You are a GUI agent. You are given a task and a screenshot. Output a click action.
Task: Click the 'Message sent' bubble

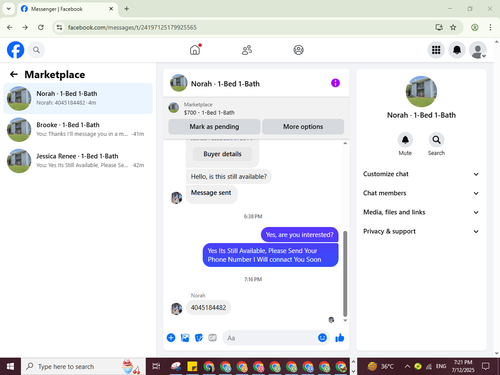point(211,193)
